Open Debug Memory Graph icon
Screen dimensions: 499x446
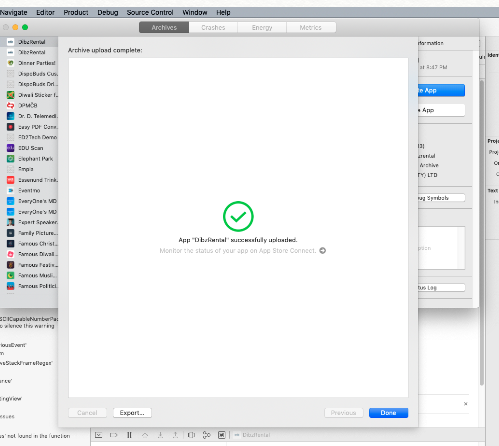(x=206, y=435)
